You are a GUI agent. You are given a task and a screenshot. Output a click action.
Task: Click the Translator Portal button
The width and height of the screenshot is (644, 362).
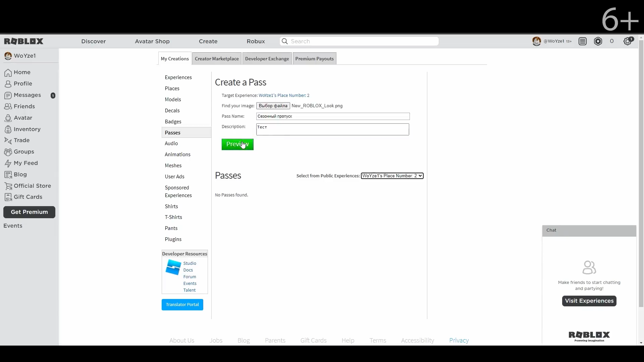coord(182,305)
